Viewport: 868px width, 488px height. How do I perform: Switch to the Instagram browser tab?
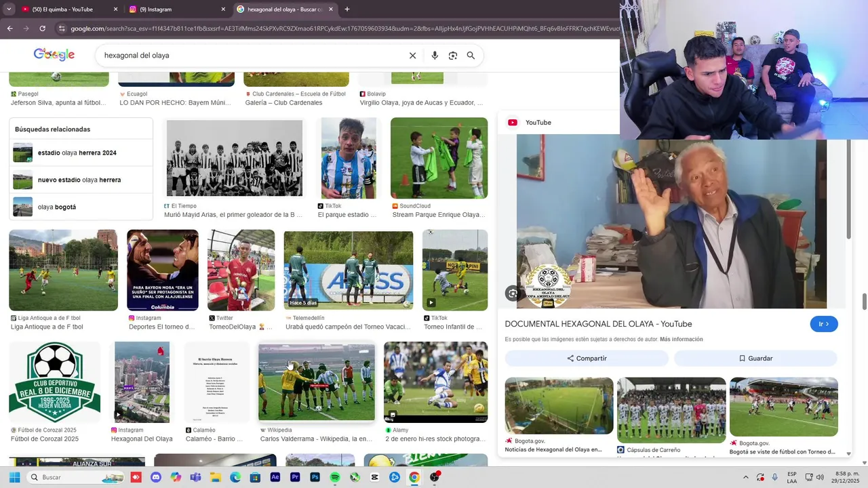click(176, 9)
